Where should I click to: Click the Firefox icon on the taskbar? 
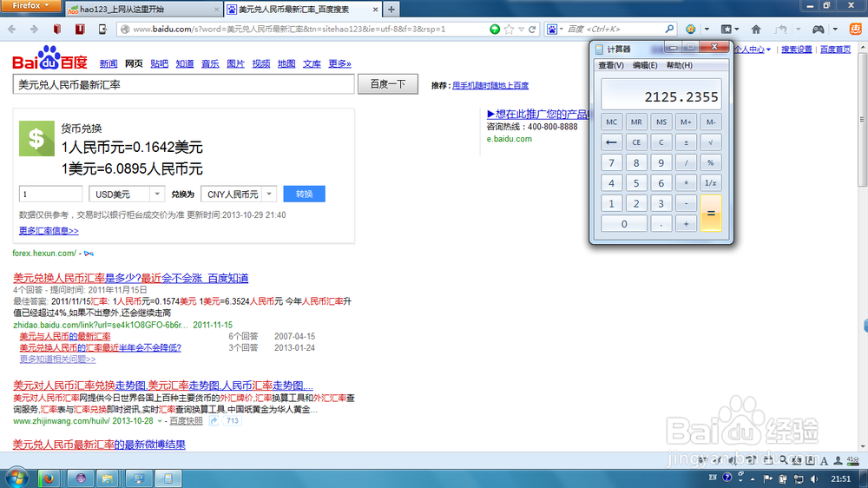(x=49, y=478)
